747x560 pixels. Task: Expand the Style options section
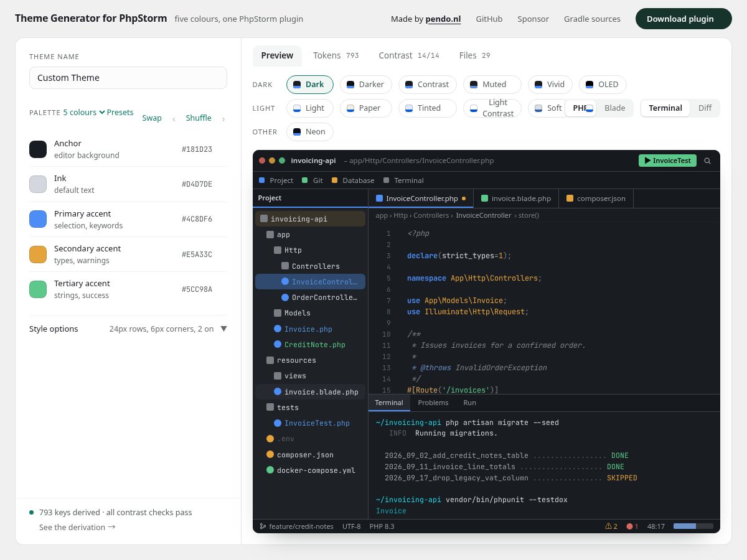point(128,329)
